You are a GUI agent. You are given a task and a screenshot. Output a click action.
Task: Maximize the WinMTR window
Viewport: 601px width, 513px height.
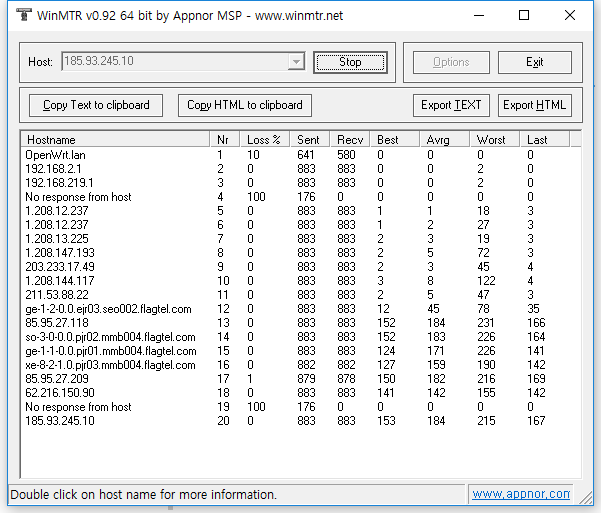[524, 15]
